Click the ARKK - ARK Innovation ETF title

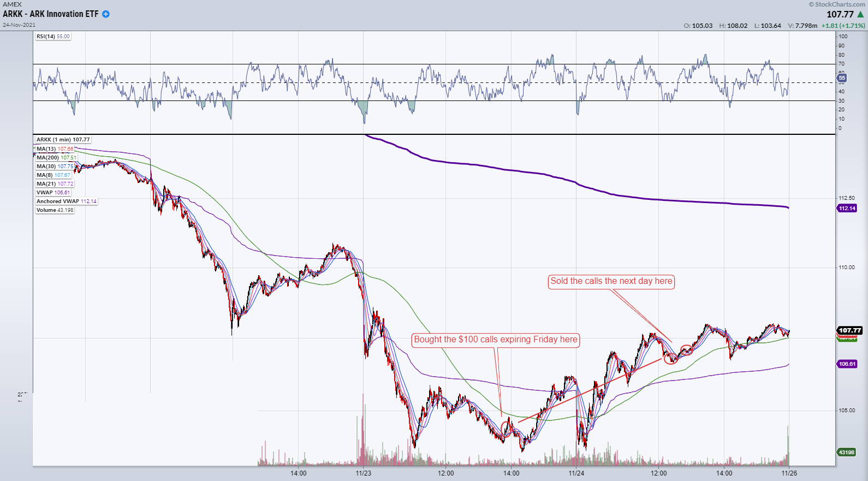51,14
